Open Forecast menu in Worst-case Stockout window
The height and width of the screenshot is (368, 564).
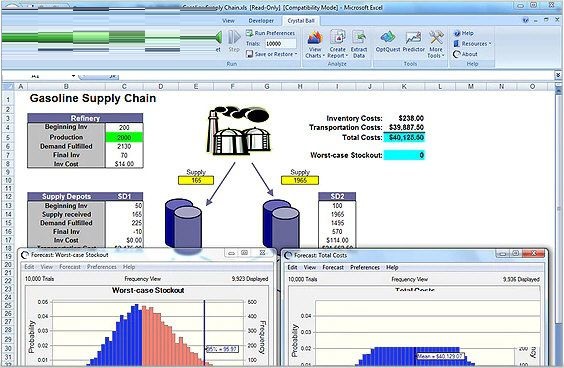pyautogui.click(x=70, y=267)
